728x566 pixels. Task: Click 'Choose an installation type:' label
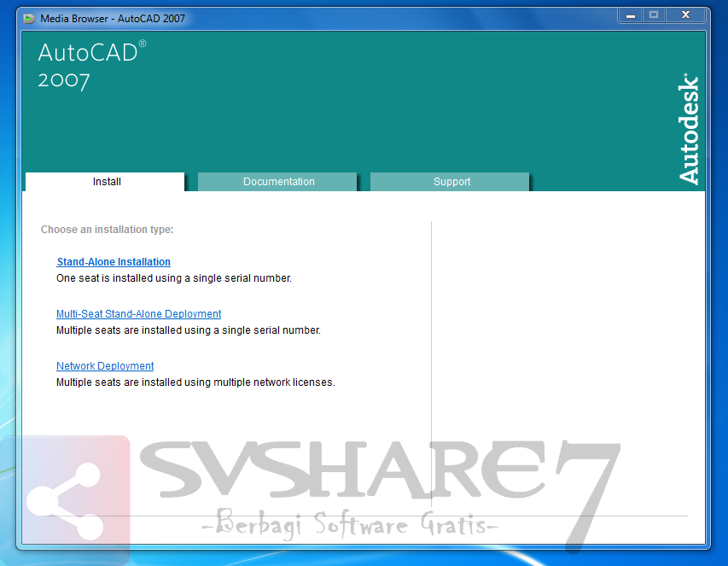click(x=108, y=230)
